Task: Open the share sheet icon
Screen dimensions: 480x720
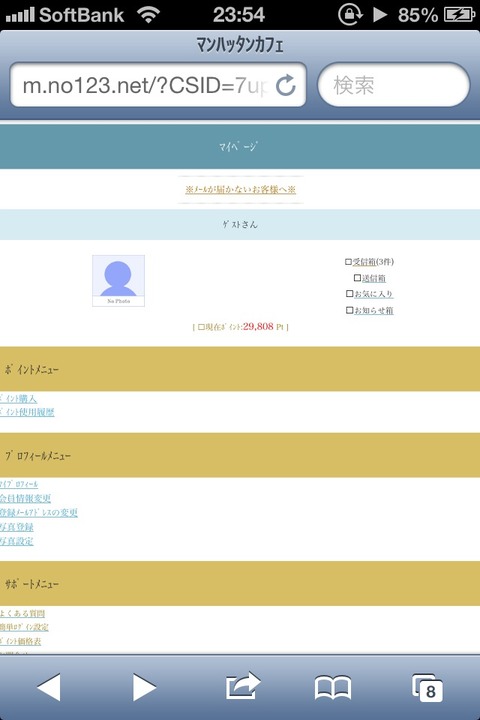Action: 243,686
